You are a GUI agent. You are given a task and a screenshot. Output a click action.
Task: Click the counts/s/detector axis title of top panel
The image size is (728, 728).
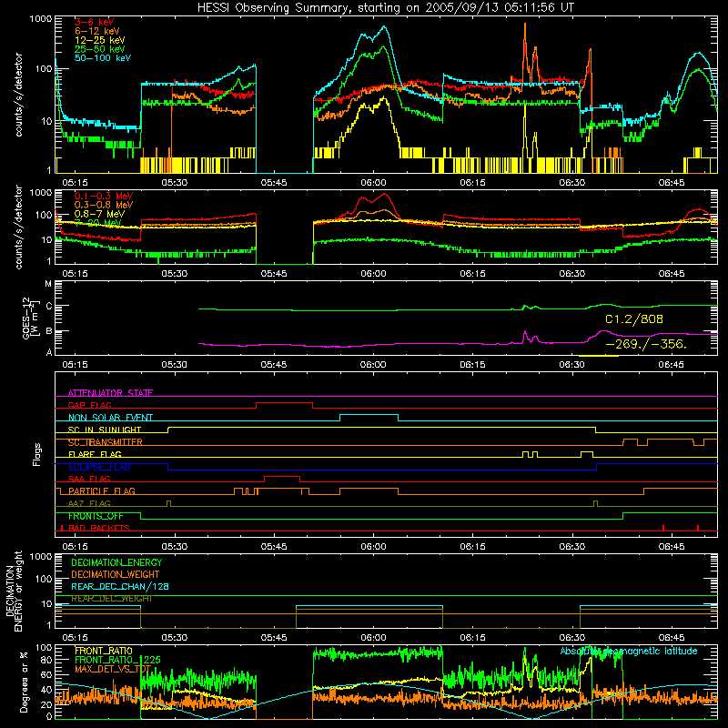[x=18, y=95]
